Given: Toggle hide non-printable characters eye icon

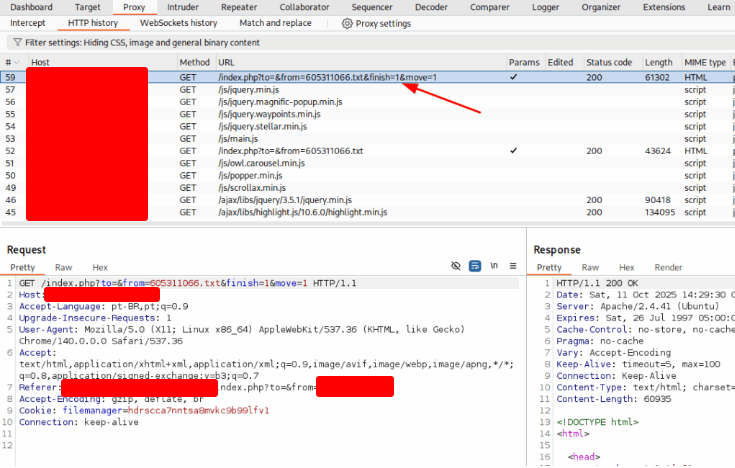Looking at the screenshot, I should (456, 267).
